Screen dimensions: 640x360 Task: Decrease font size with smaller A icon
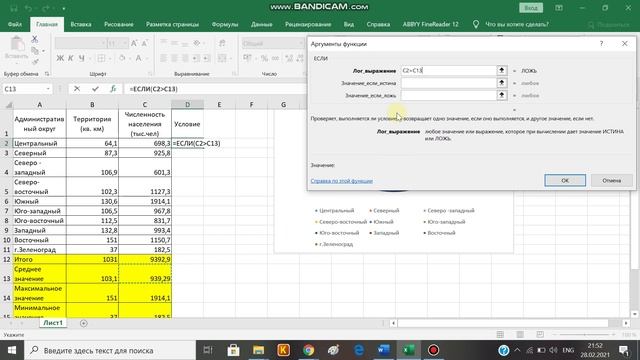(144, 43)
